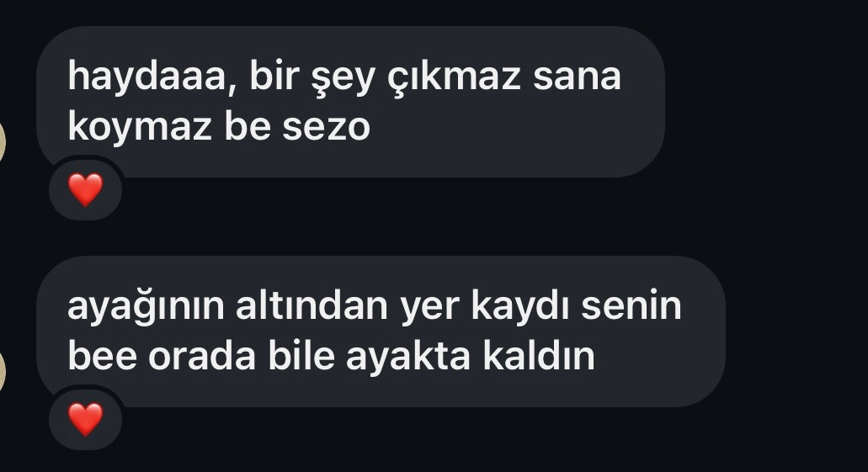Click the word "kaldın" ending the second message
The height and width of the screenshot is (472, 868).
(539, 357)
